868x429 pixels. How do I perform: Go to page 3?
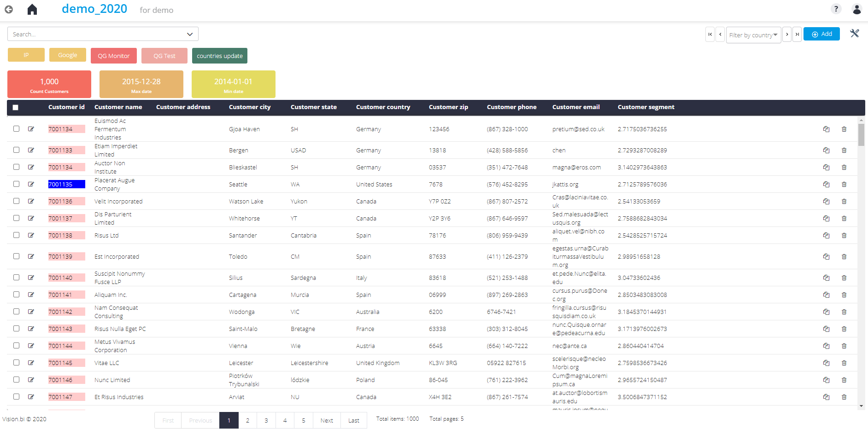tap(266, 420)
